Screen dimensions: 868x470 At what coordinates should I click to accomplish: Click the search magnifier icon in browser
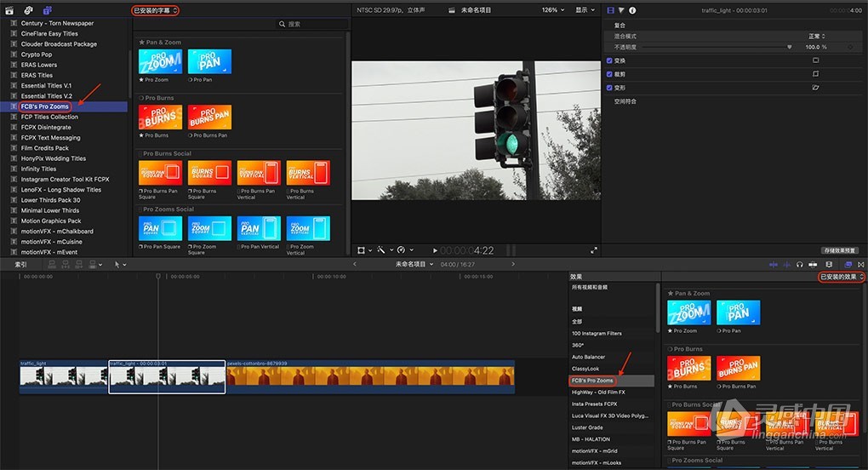coord(283,25)
